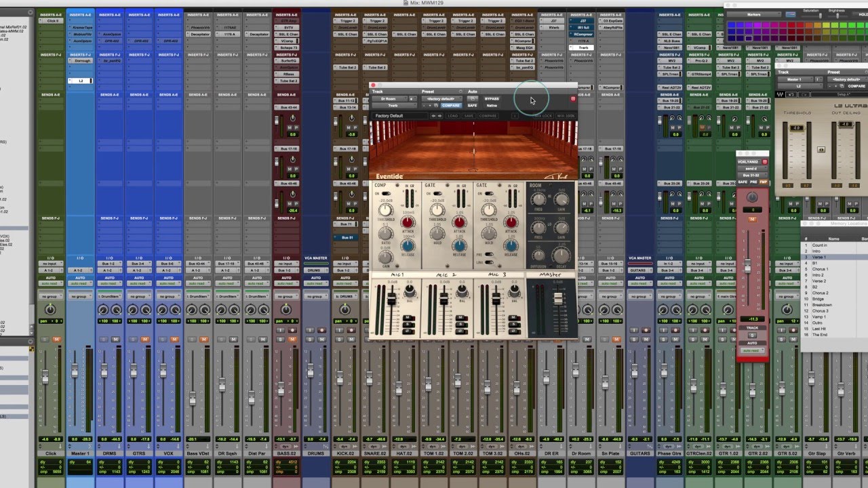Open Markers dropdown in color palette
Screen dimensions: 868x488
[x=754, y=14]
